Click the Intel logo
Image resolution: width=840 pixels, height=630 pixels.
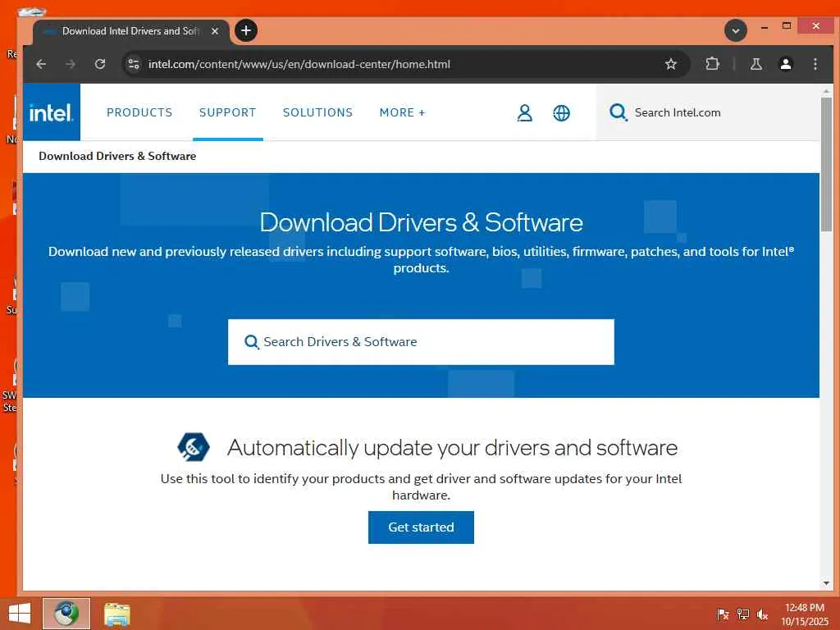click(x=52, y=112)
